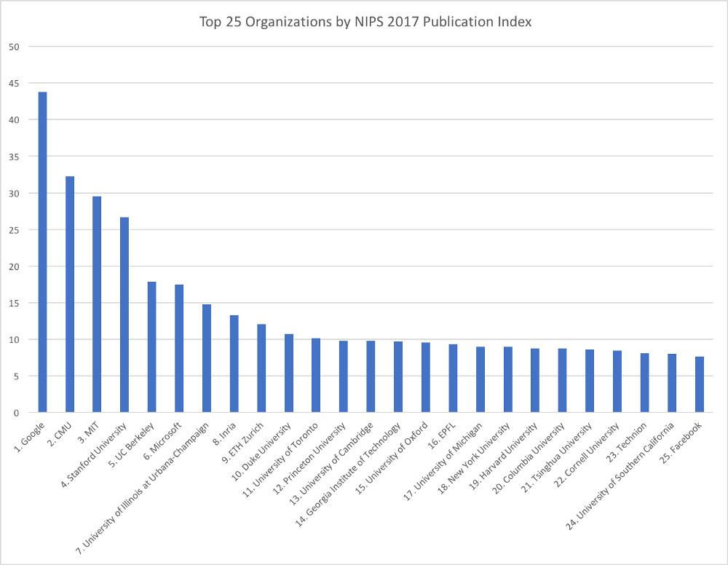Image resolution: width=728 pixels, height=565 pixels.
Task: Click the 50 value on y-axis
Action: pyautogui.click(x=14, y=47)
